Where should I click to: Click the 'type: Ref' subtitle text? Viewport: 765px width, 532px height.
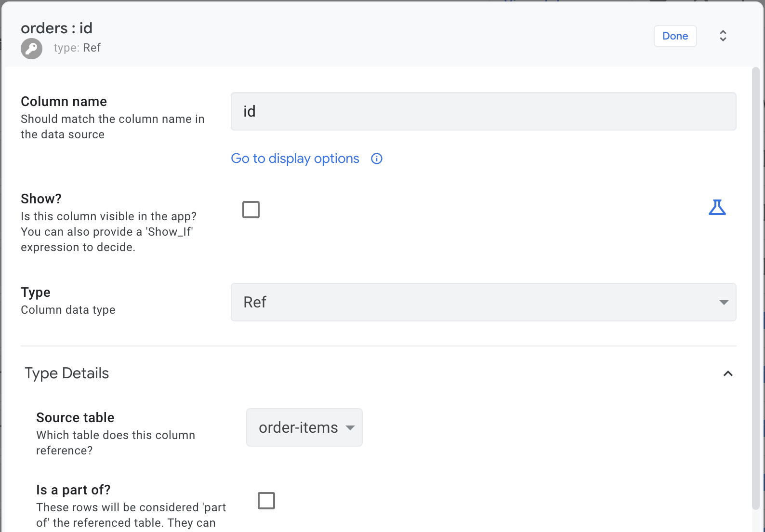click(x=77, y=48)
